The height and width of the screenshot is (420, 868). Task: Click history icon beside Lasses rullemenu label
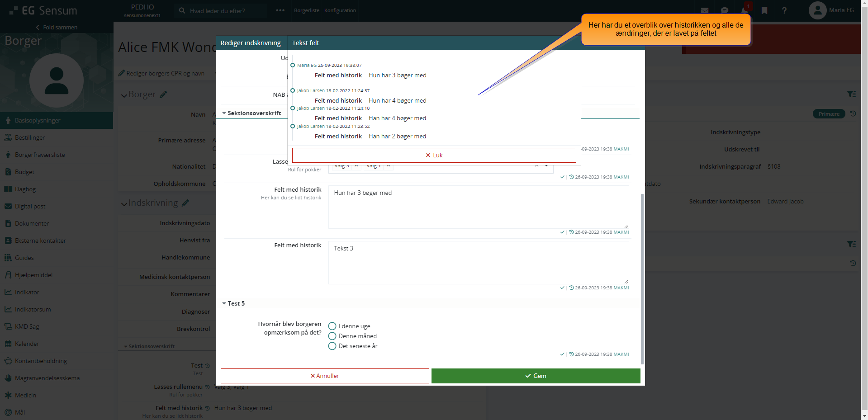coord(207,387)
